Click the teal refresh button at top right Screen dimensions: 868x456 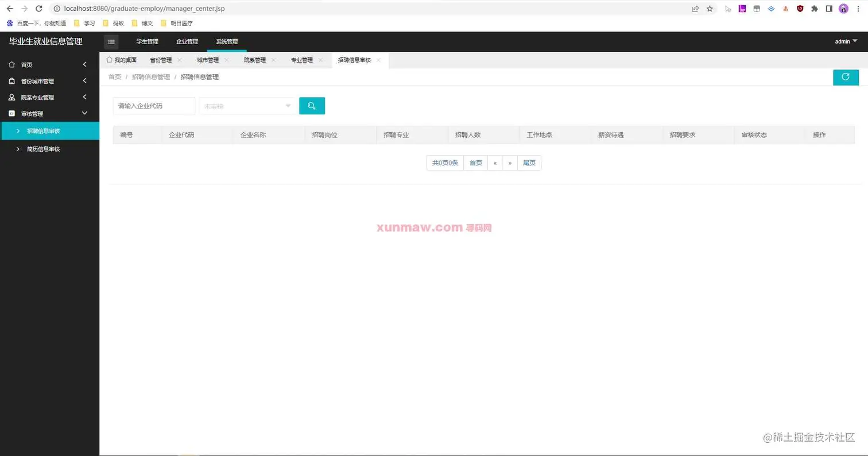pyautogui.click(x=846, y=77)
